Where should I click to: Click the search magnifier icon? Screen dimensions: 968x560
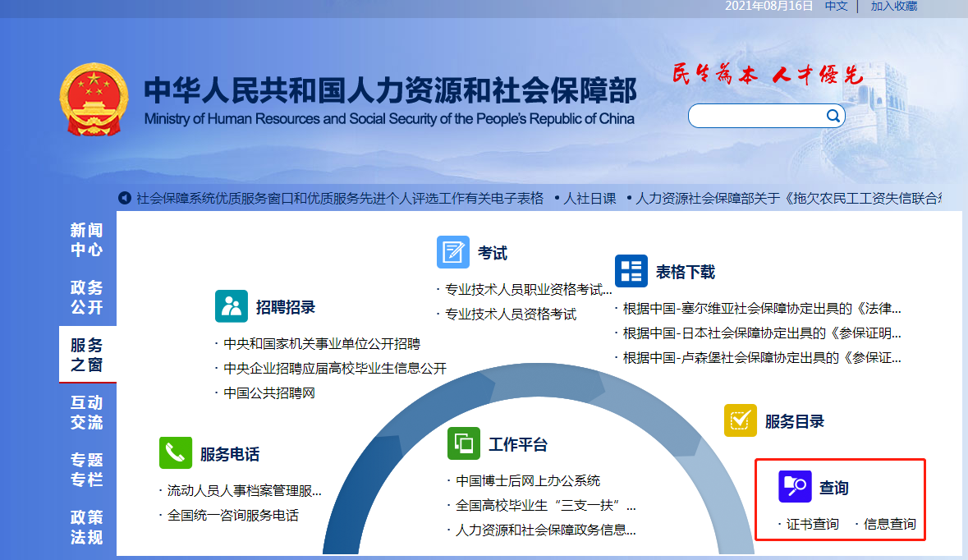[833, 116]
